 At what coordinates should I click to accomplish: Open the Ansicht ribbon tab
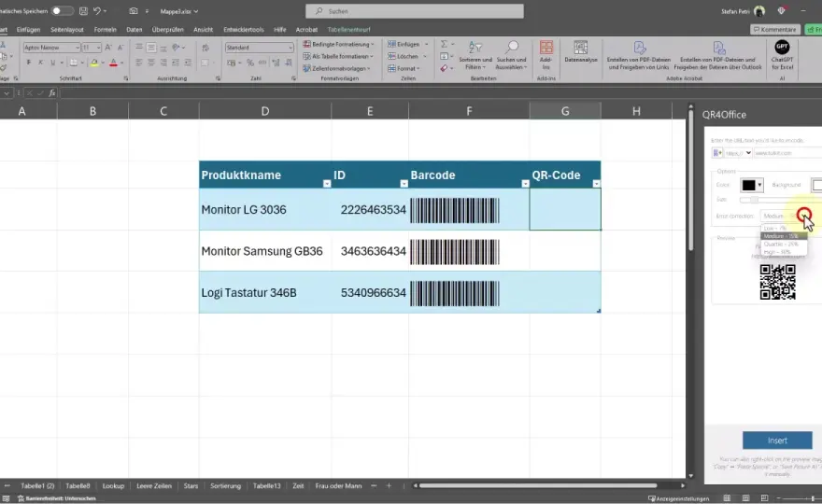pos(203,30)
